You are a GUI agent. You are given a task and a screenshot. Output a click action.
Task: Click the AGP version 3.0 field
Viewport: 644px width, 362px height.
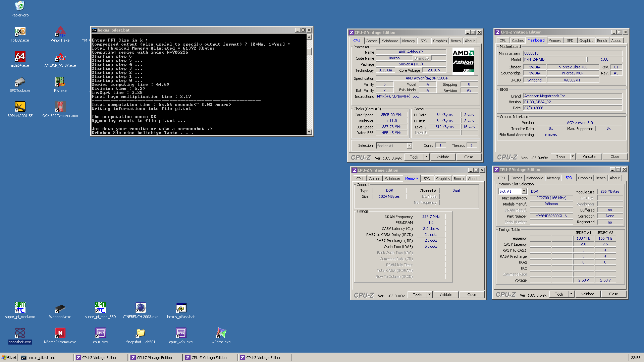coord(580,123)
